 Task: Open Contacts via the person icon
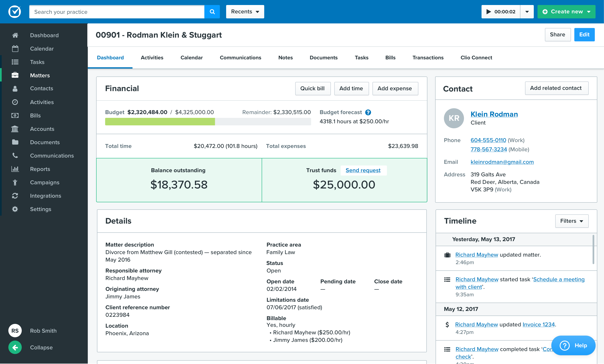[x=15, y=88]
